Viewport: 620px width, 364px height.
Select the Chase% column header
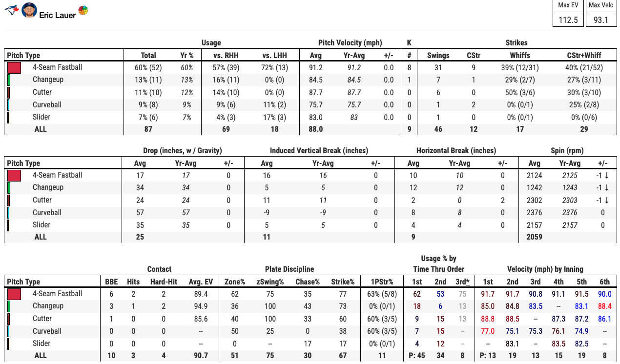(x=307, y=282)
